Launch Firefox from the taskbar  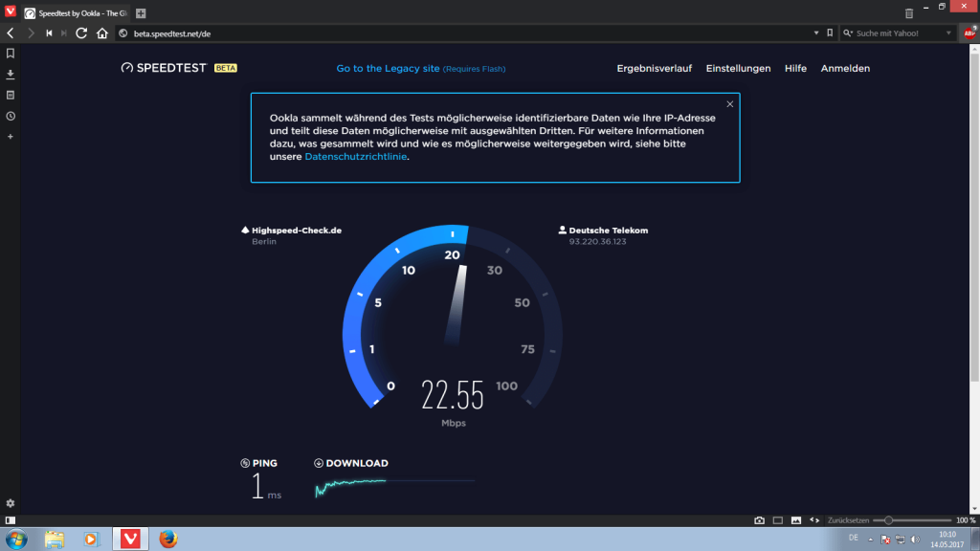coord(168,539)
